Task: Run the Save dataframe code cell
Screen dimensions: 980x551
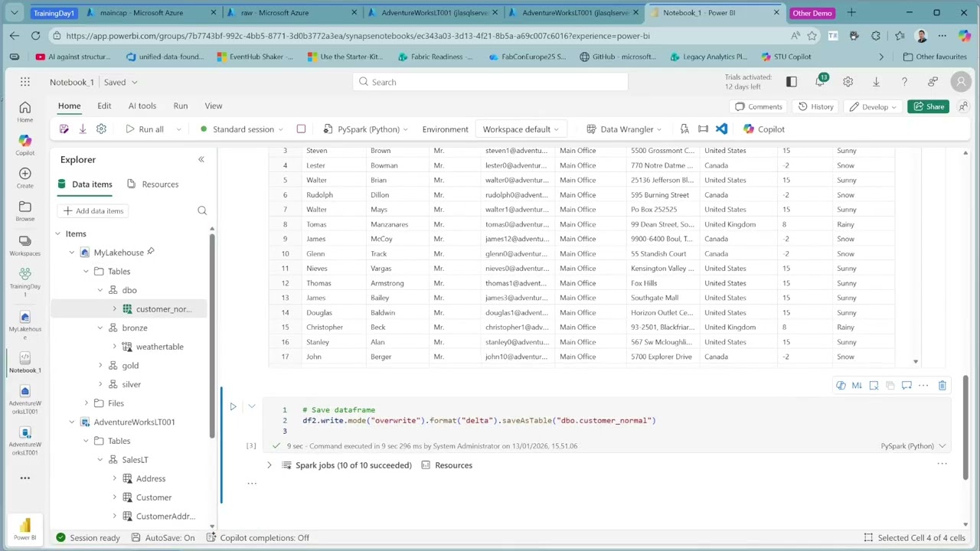Action: click(x=233, y=407)
